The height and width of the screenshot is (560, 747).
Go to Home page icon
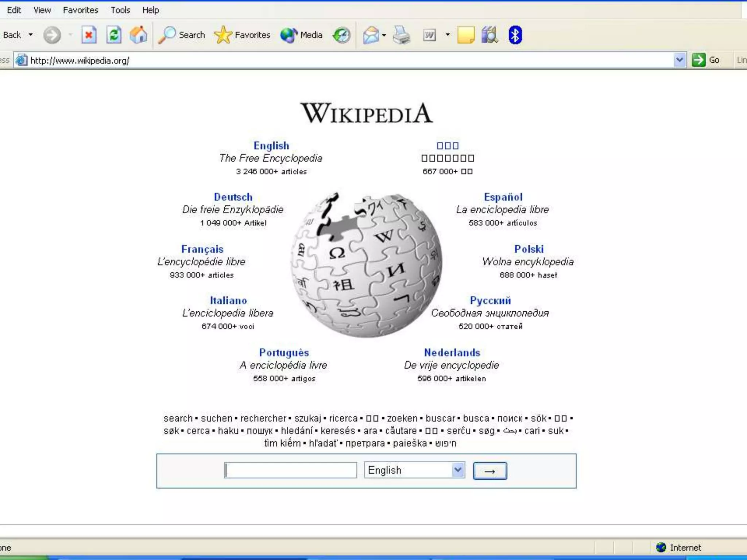[139, 35]
